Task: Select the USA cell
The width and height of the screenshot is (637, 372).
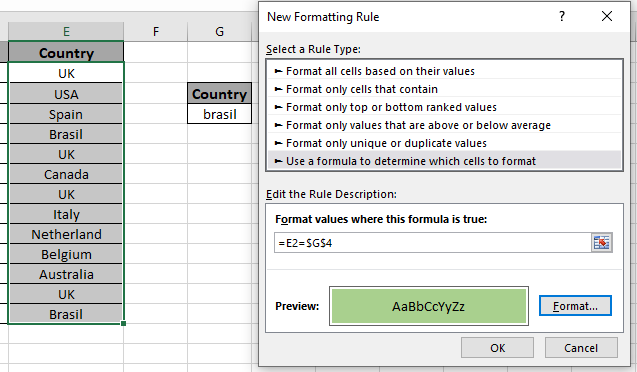Action: tap(66, 94)
